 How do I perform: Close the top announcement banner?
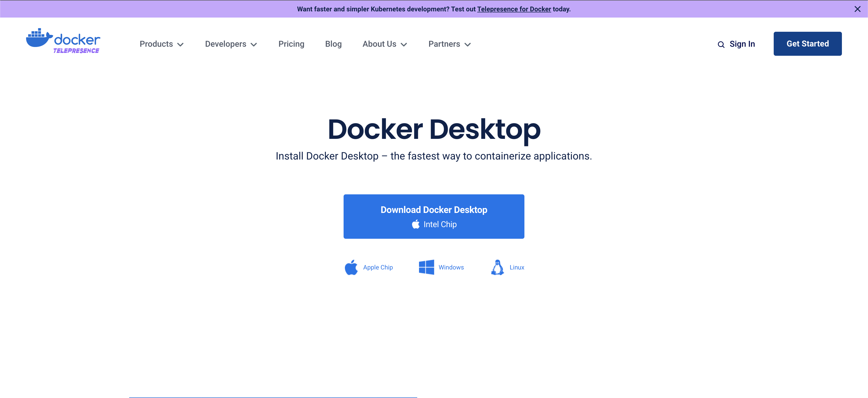(x=857, y=9)
